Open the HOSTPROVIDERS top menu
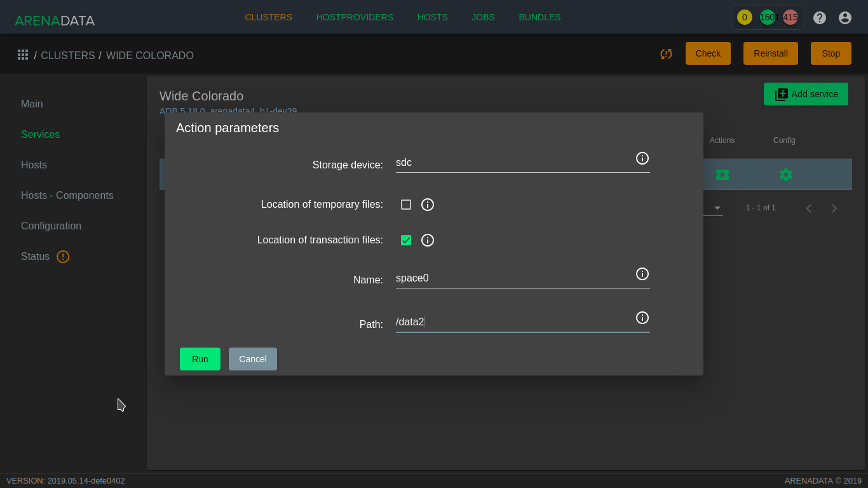 click(x=355, y=17)
